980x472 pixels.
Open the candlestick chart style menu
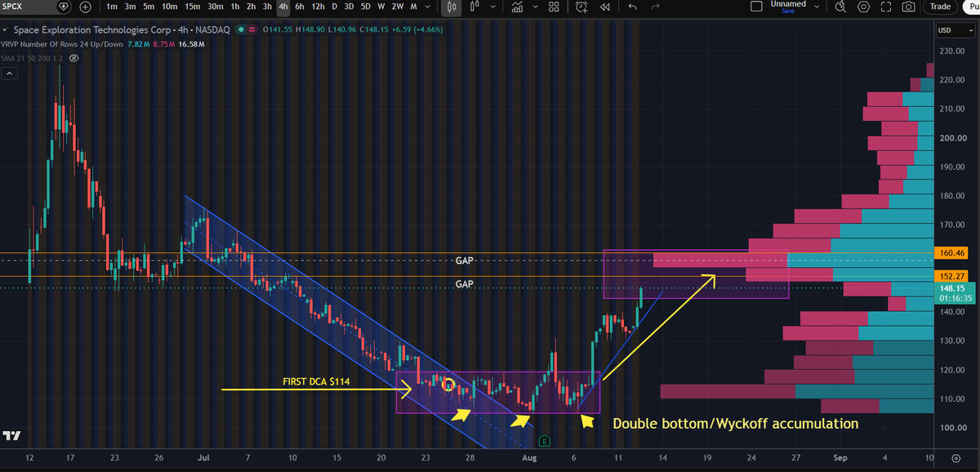point(452,7)
